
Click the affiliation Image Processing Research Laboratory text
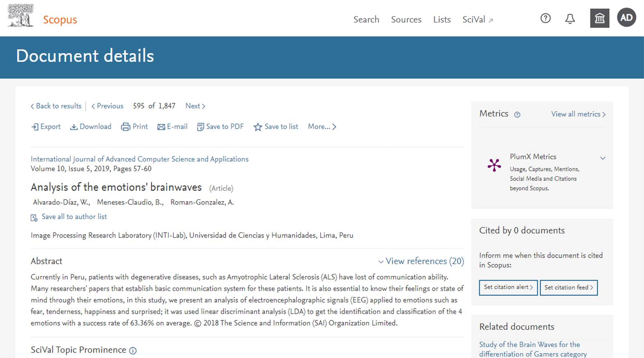pyautogui.click(x=192, y=235)
